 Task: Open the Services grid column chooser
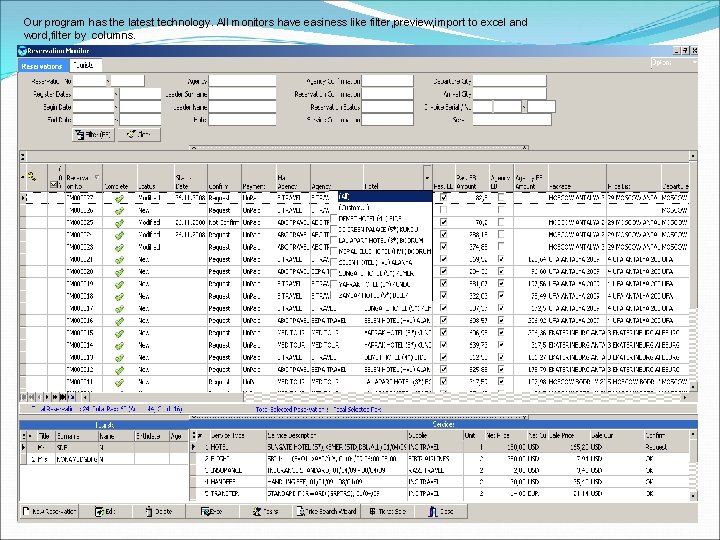point(194,435)
